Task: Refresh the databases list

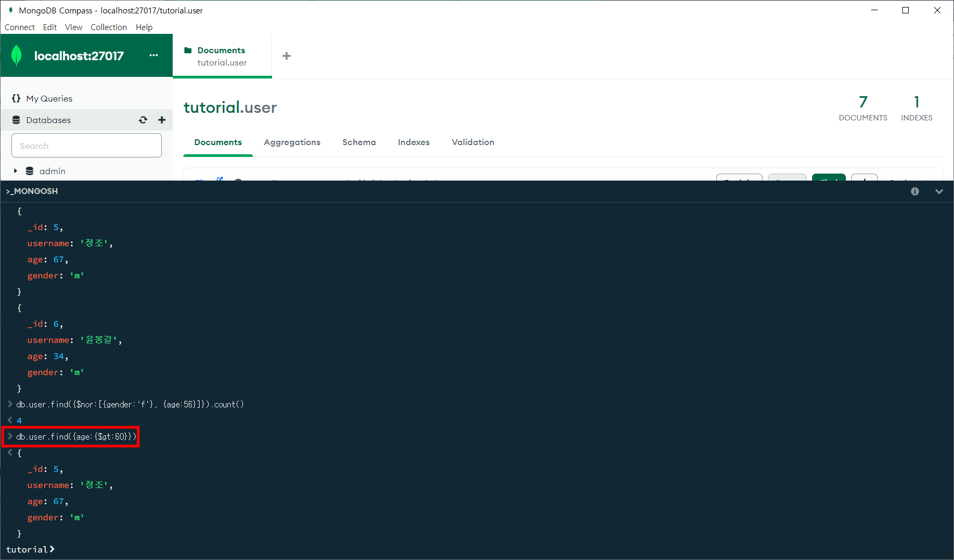Action: click(143, 120)
